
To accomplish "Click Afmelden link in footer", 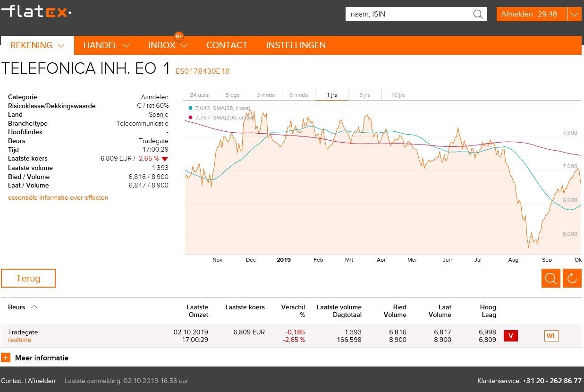I will [x=42, y=381].
